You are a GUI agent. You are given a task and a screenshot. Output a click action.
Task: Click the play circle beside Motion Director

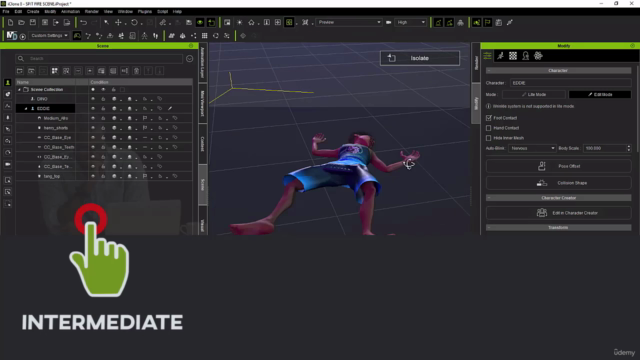coord(23,36)
